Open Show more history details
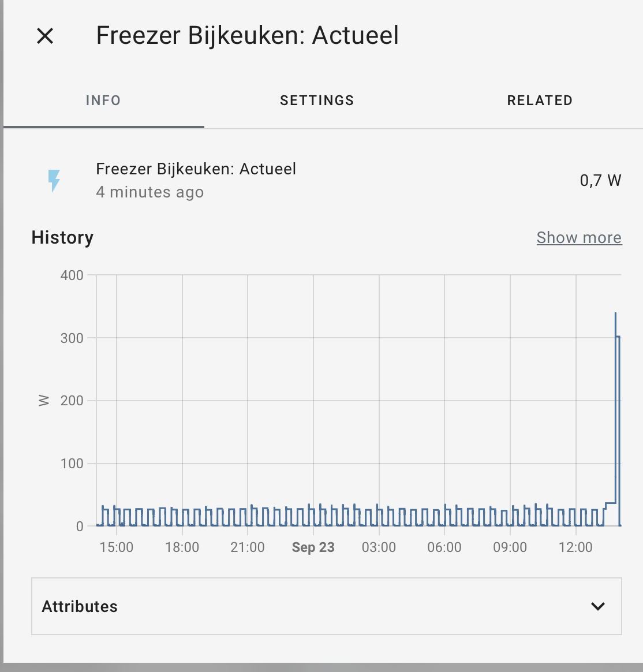 tap(579, 237)
